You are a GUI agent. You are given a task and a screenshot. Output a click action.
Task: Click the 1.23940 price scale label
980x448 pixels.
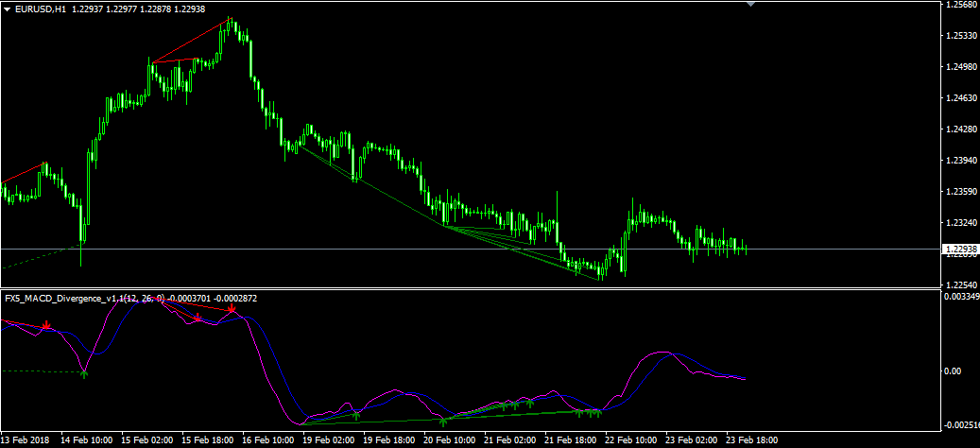coord(961,161)
